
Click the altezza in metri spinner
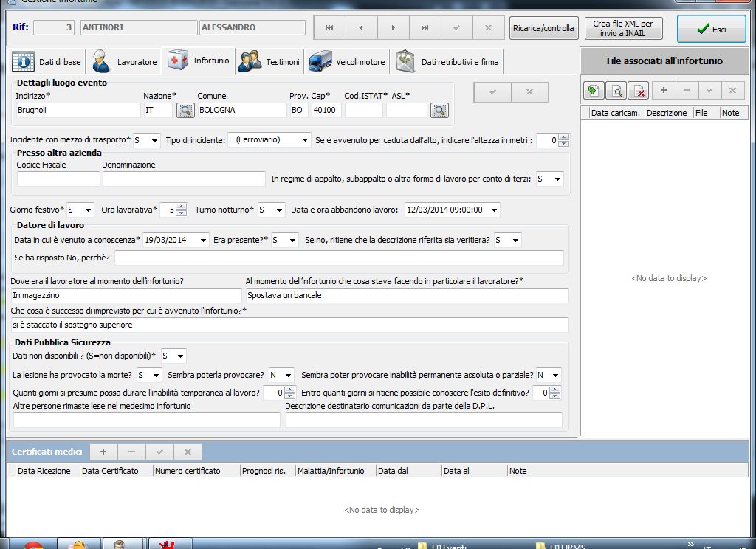pyautogui.click(x=563, y=140)
